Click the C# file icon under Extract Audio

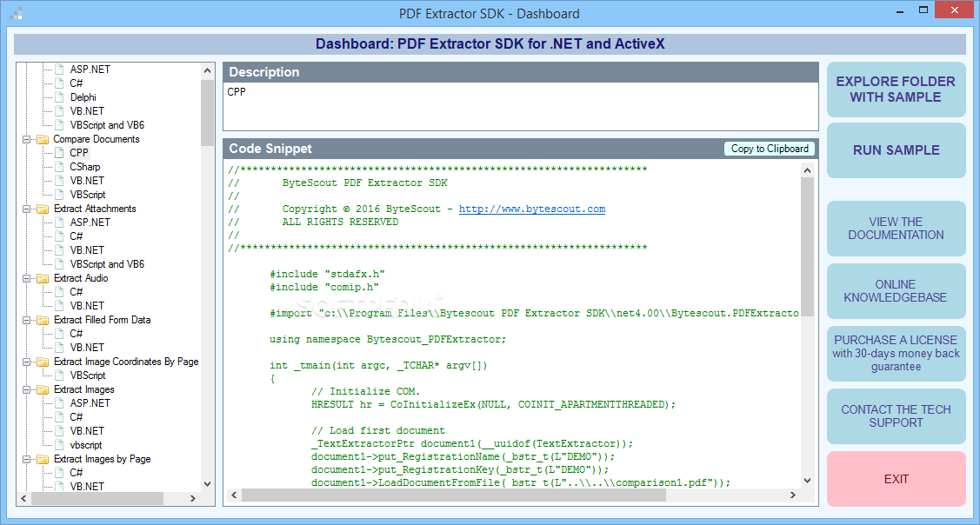click(59, 292)
